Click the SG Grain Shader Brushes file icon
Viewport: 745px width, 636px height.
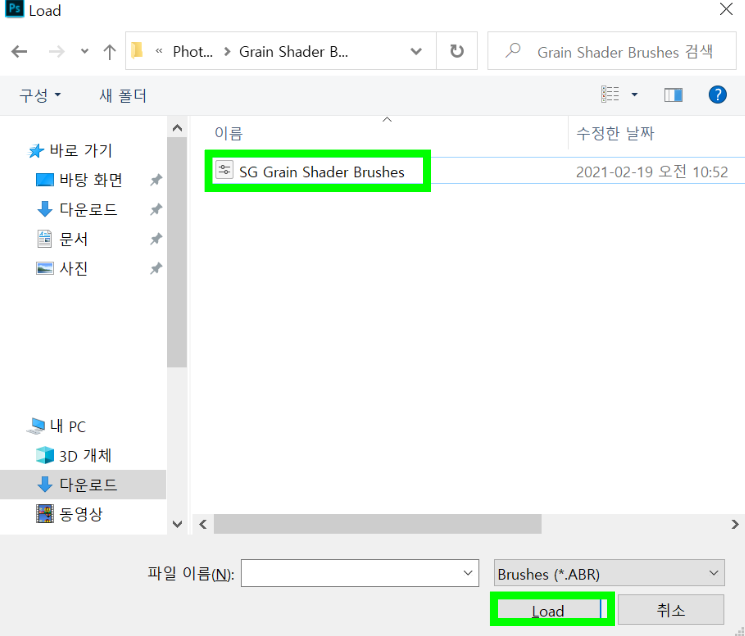224,170
